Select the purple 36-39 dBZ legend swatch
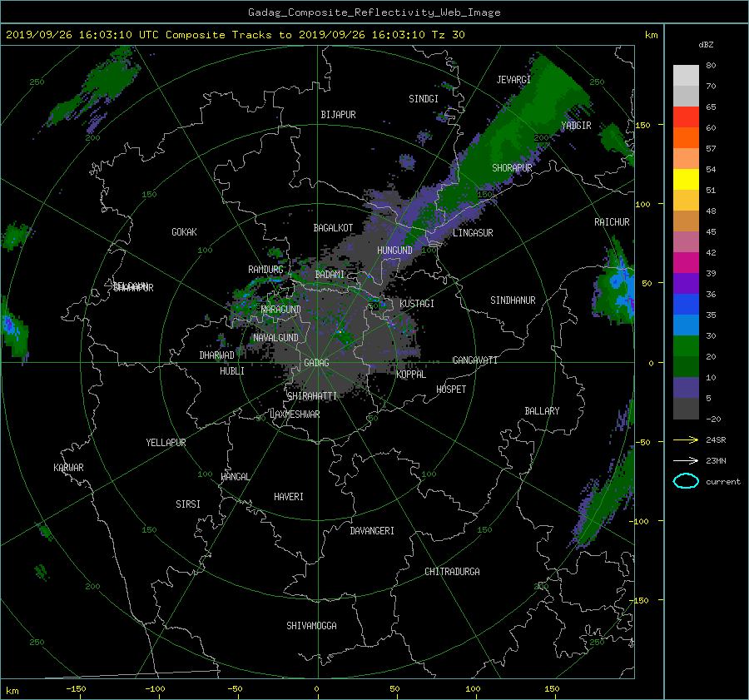749x700 pixels. click(686, 284)
